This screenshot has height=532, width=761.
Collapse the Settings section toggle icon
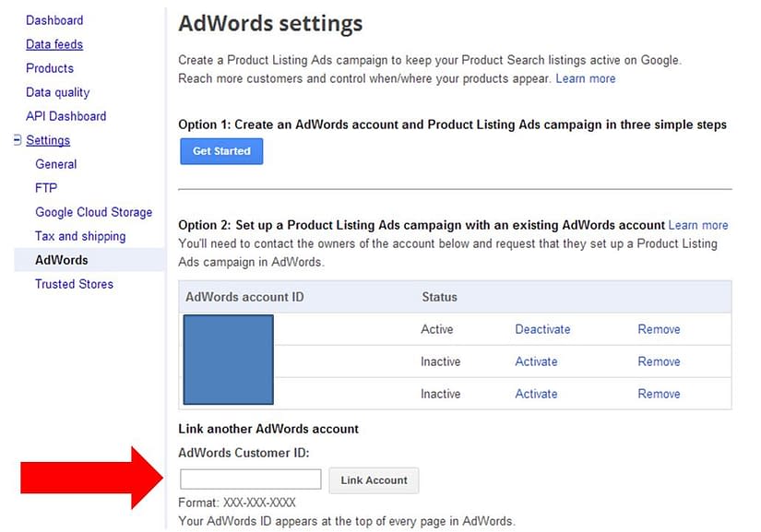click(x=18, y=140)
